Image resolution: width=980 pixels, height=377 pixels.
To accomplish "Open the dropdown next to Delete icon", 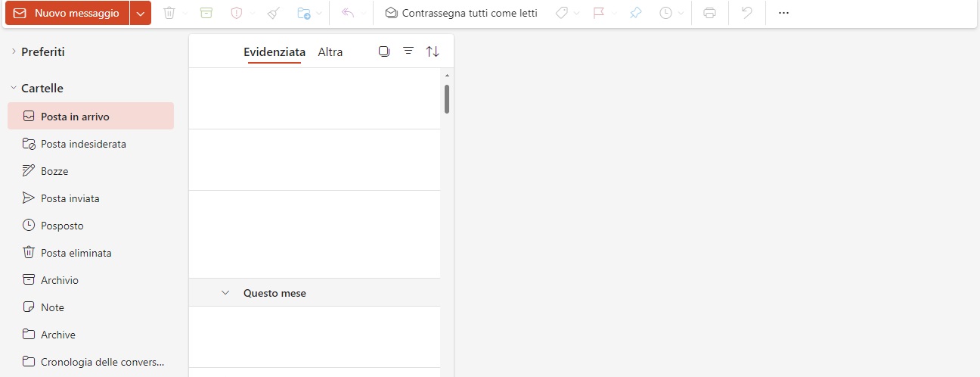I will [185, 13].
